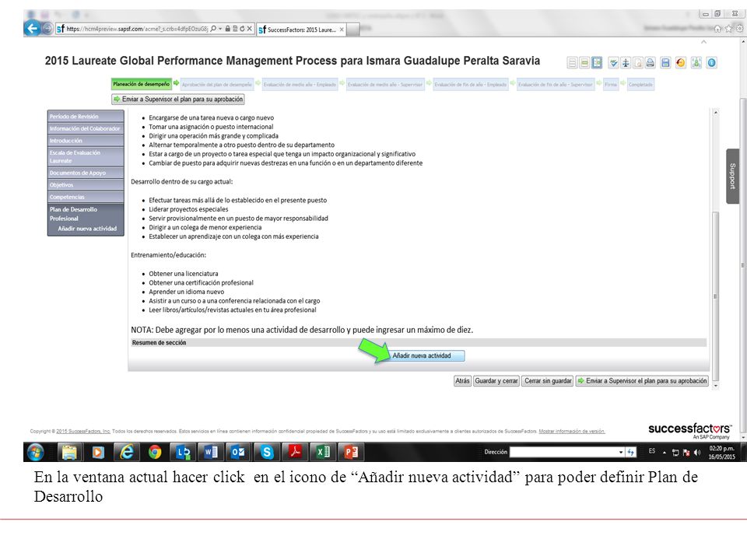Open Microsoft Word from the taskbar

click(x=211, y=452)
